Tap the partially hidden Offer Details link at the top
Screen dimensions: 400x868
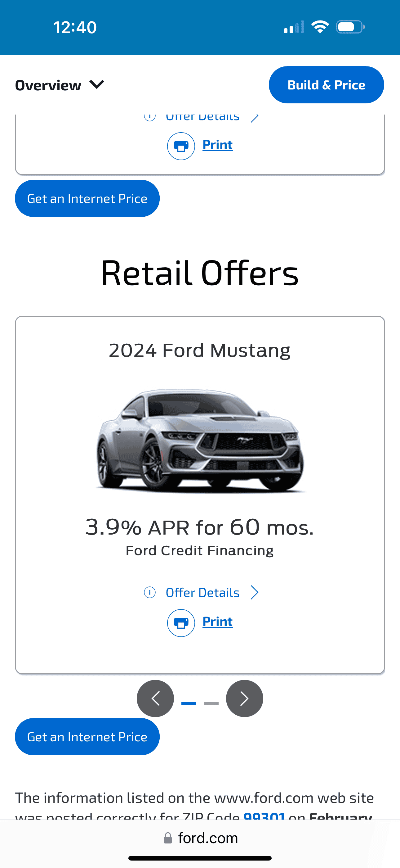tap(202, 117)
